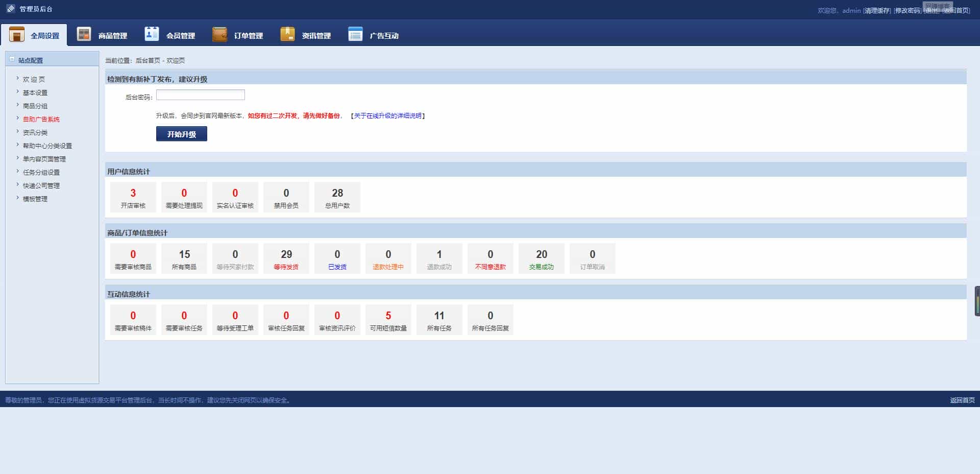Image resolution: width=980 pixels, height=474 pixels.
Task: Open the 需要处理提现 stat card
Action: [184, 197]
